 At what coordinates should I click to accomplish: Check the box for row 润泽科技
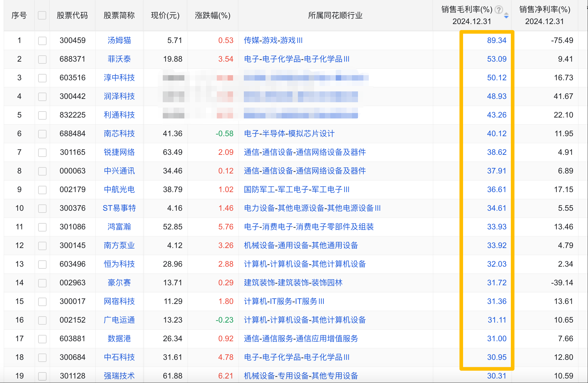pyautogui.click(x=42, y=97)
